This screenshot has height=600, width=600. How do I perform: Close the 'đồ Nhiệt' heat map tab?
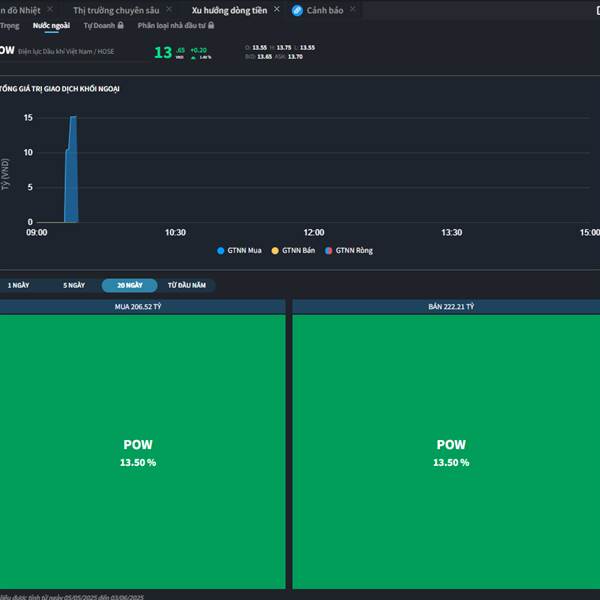[x=50, y=9]
